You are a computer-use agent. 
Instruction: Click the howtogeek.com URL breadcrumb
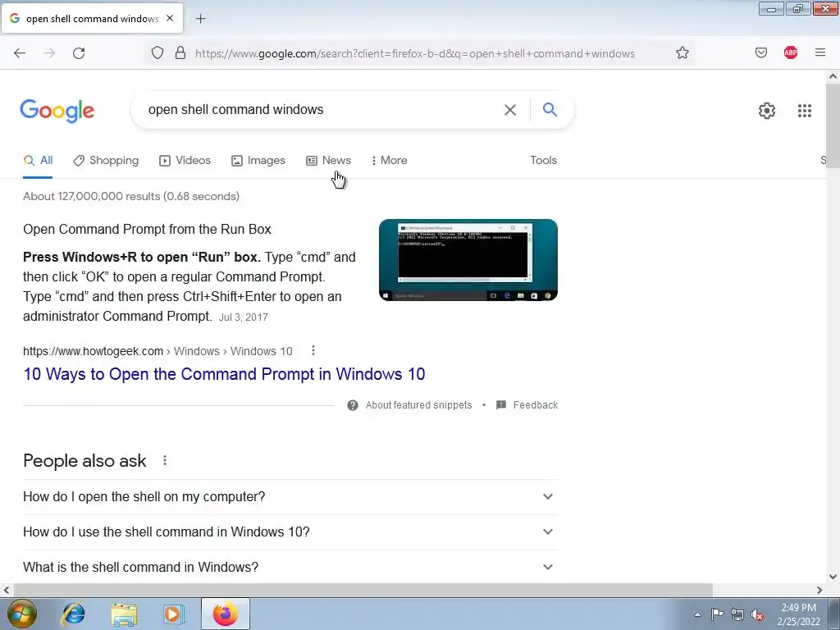click(157, 351)
